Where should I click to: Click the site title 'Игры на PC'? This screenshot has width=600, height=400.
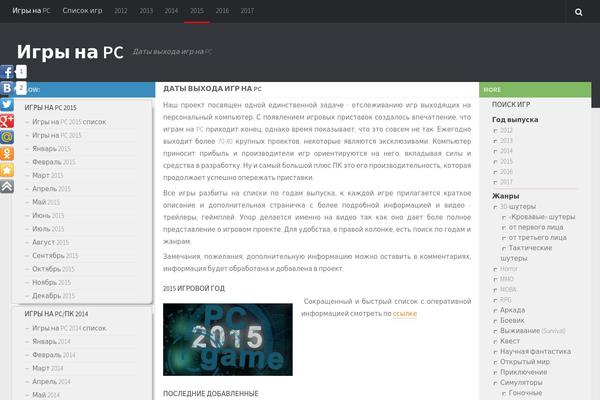pos(70,52)
